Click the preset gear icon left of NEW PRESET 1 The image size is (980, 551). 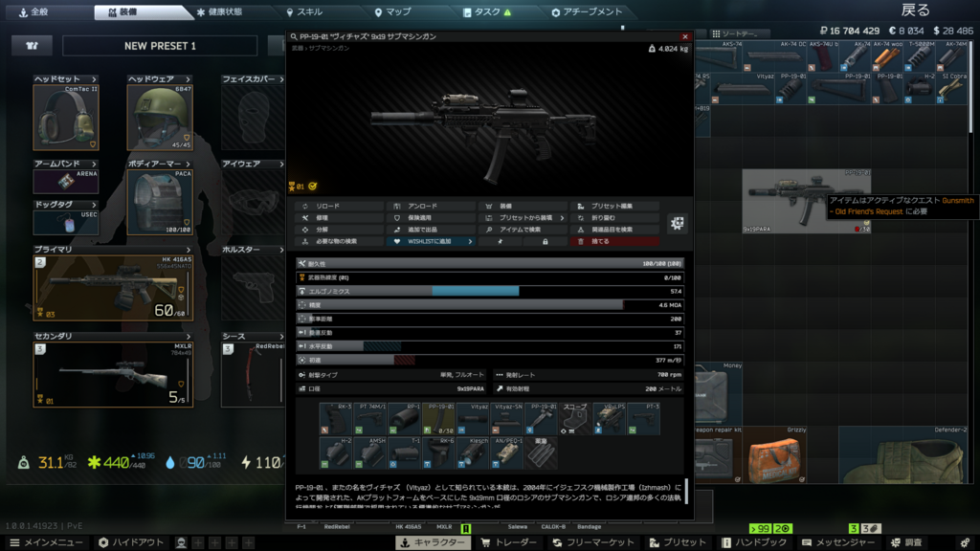pyautogui.click(x=33, y=46)
